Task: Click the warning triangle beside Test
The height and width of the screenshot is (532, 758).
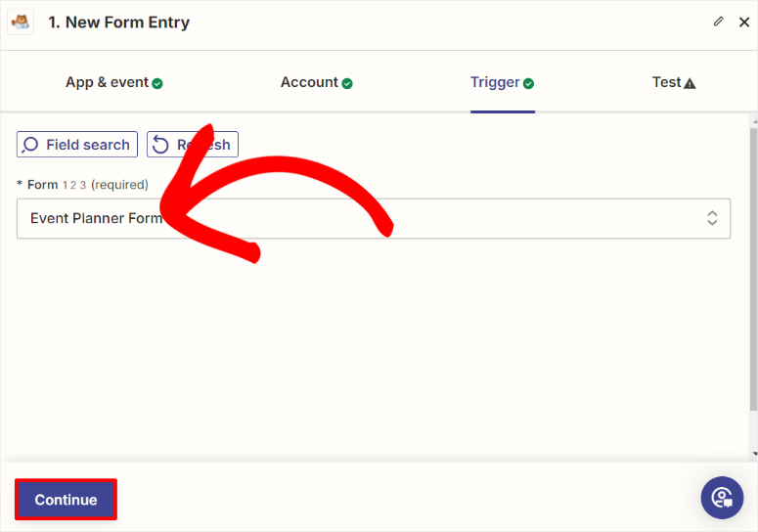Action: pyautogui.click(x=690, y=83)
